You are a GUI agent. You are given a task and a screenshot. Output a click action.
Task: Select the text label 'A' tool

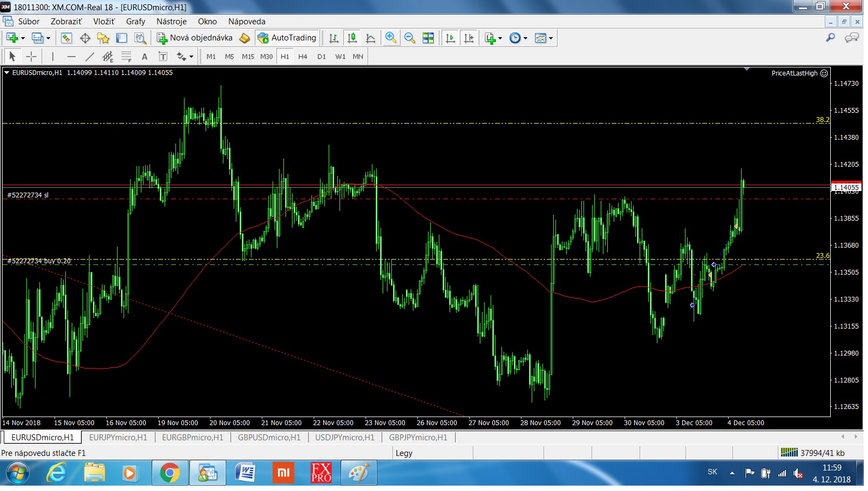tap(144, 57)
